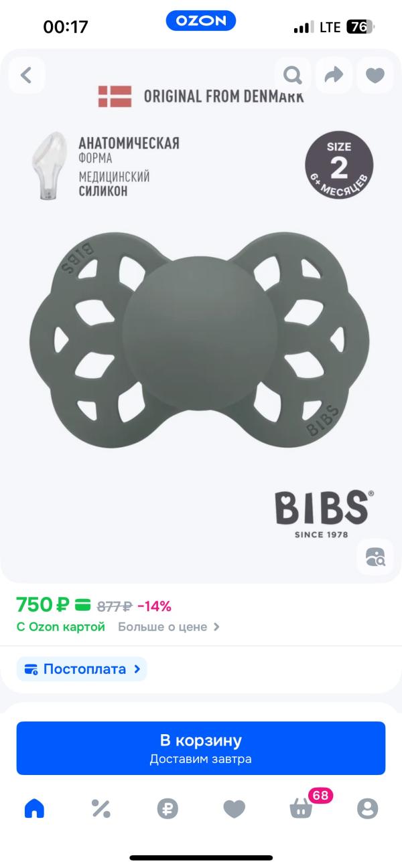Tap the green card icon beside price
Screen dimensions: 402x868
coord(83,605)
